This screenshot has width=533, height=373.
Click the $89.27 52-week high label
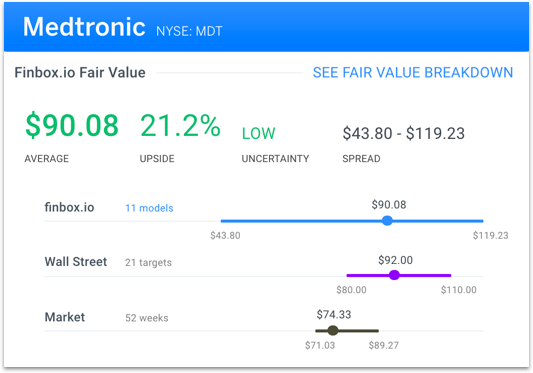383,345
